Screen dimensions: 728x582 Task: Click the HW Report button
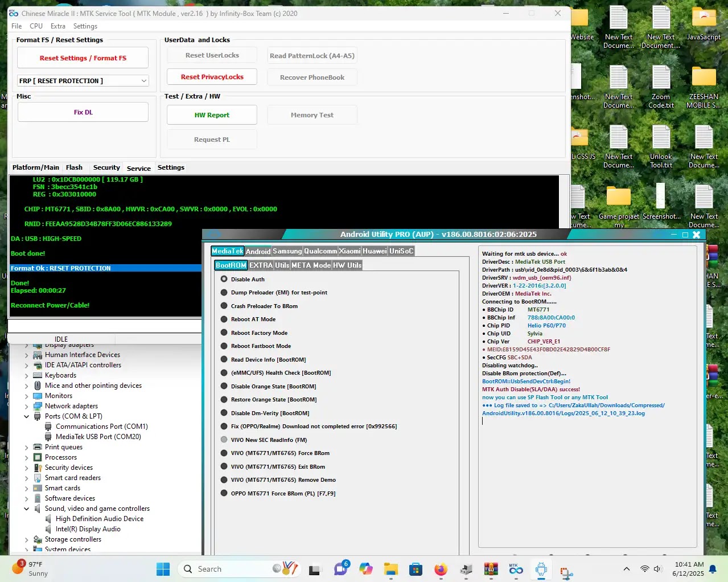(212, 115)
